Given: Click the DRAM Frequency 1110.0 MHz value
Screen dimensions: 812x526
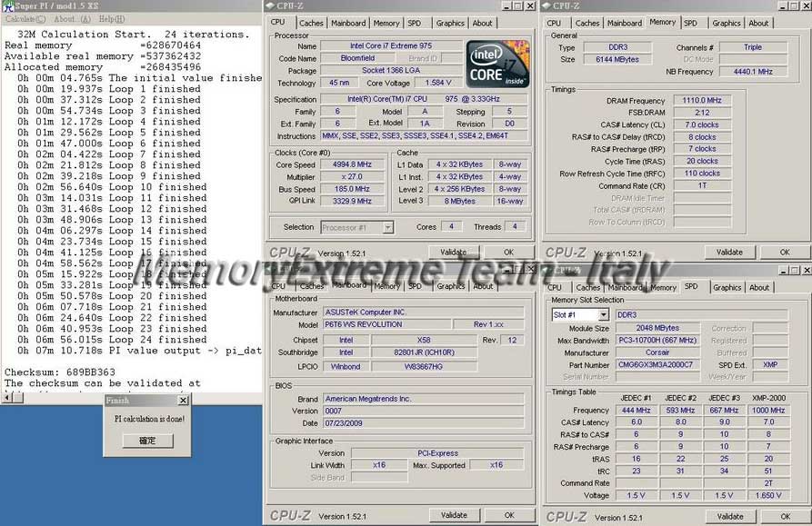Looking at the screenshot, I should (x=702, y=100).
